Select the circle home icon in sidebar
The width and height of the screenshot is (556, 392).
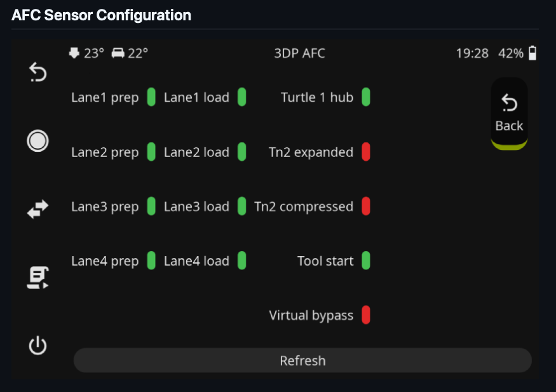tap(37, 140)
